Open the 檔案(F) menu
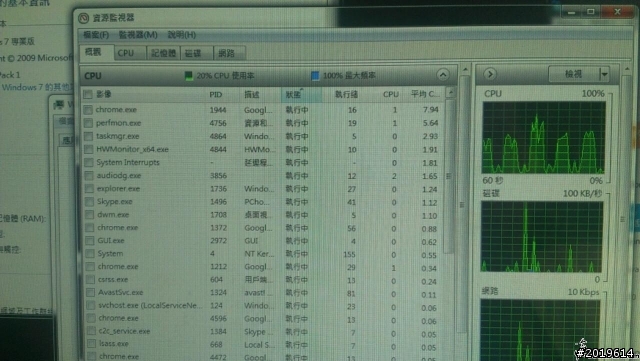 click(96, 35)
